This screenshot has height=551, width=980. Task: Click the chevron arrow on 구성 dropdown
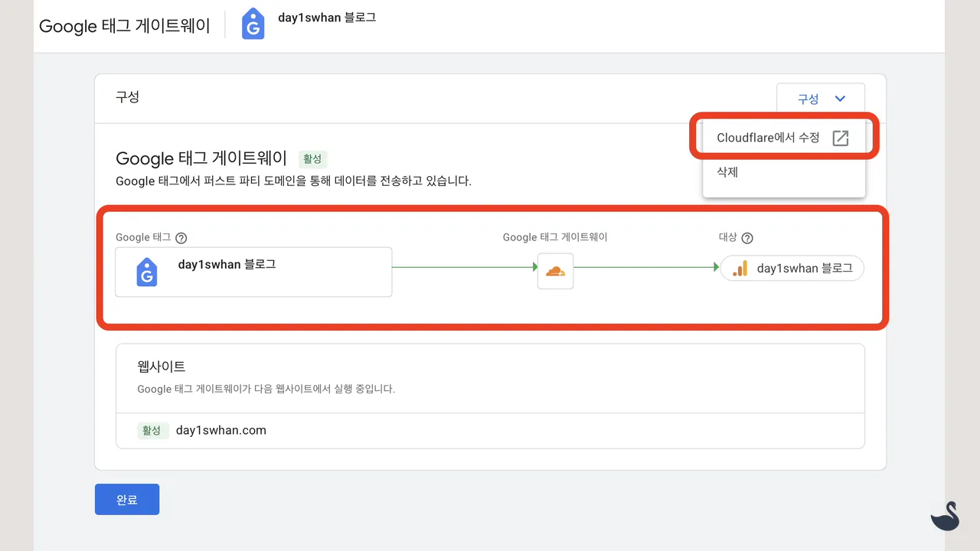pos(840,99)
